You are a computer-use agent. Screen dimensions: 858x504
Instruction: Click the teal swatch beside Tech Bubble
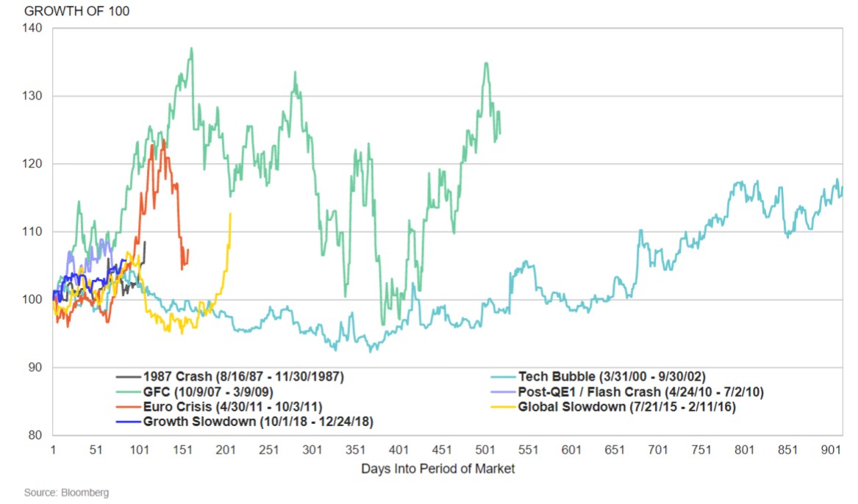point(502,377)
